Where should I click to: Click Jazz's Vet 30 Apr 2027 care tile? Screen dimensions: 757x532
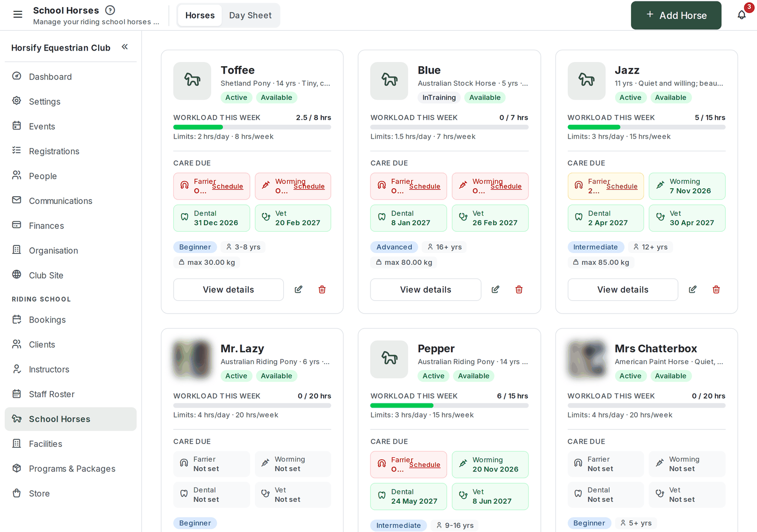[687, 218]
